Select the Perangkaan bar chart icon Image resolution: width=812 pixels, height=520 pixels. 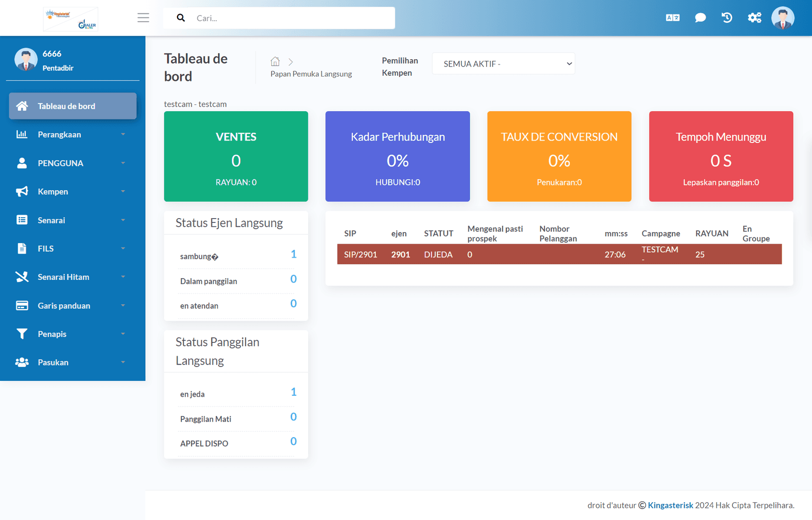pos(22,134)
